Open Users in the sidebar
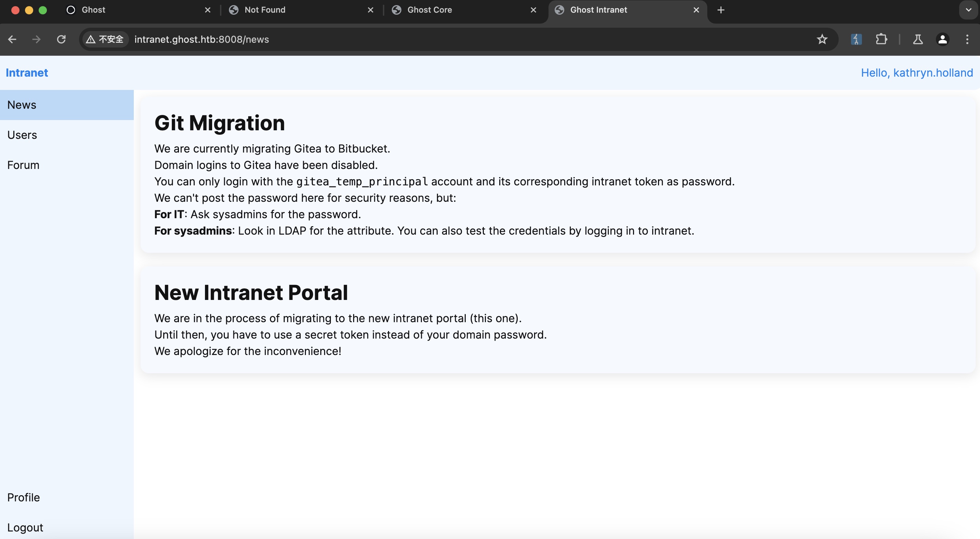 point(22,135)
